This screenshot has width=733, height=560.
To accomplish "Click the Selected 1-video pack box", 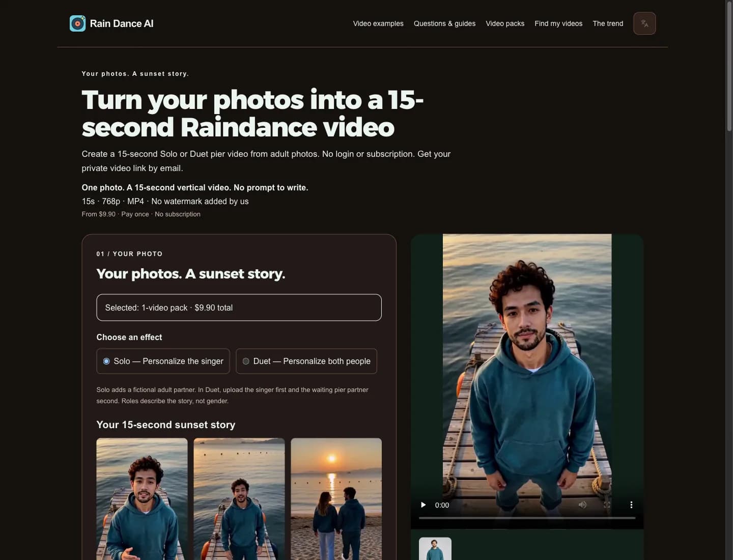I will pyautogui.click(x=239, y=307).
